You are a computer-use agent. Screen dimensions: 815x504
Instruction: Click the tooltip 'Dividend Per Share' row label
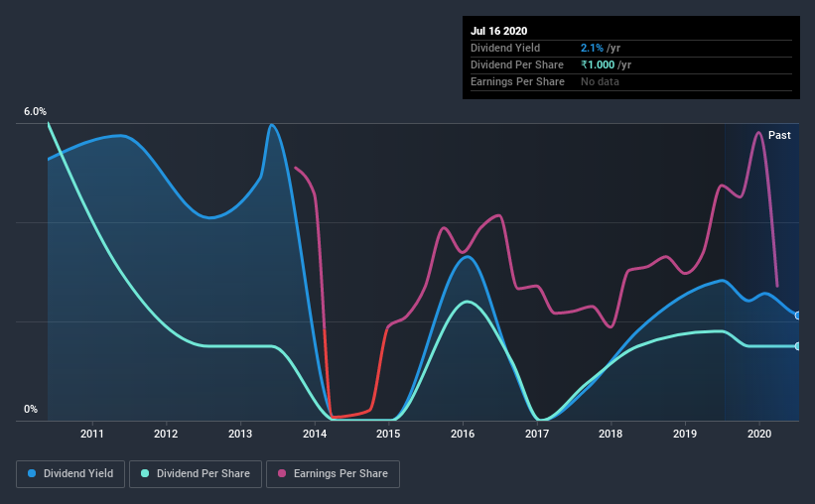click(517, 64)
